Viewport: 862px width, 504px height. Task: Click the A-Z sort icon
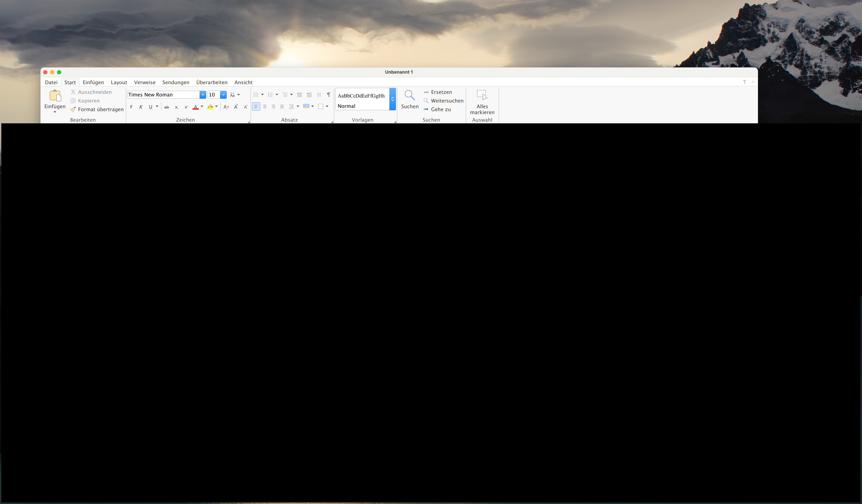[x=319, y=95]
